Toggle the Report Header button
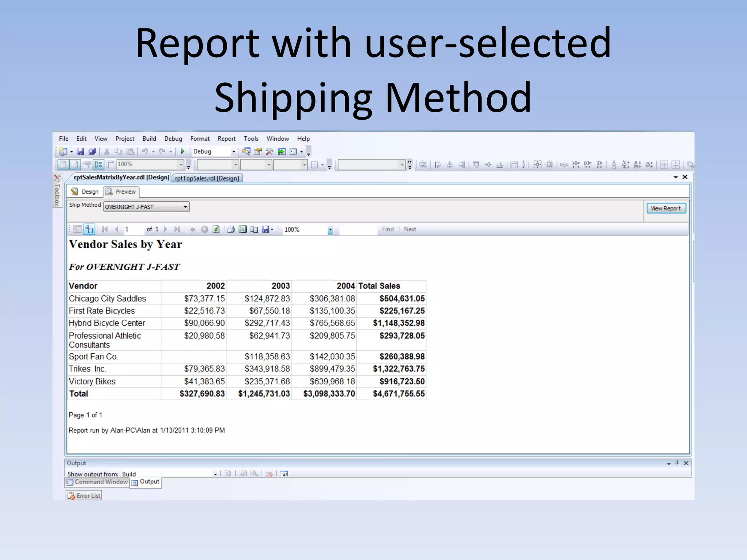747x560 pixels. (x=63, y=165)
